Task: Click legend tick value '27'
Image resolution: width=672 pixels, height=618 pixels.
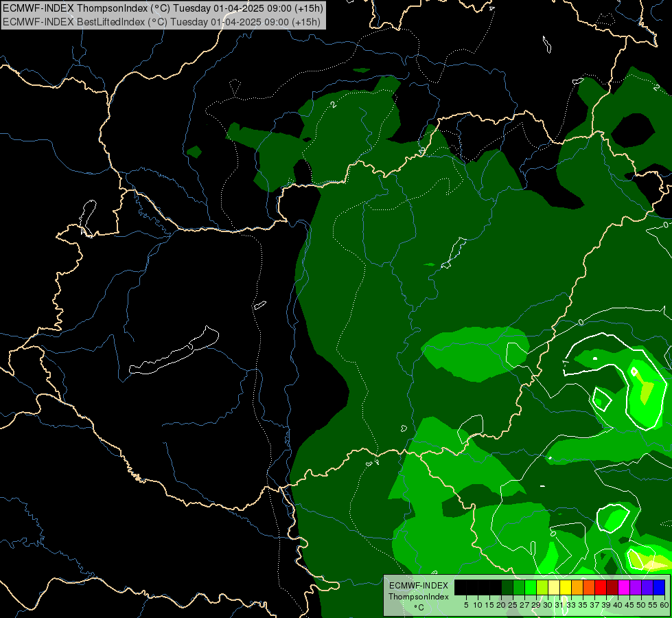Action: 524,605
